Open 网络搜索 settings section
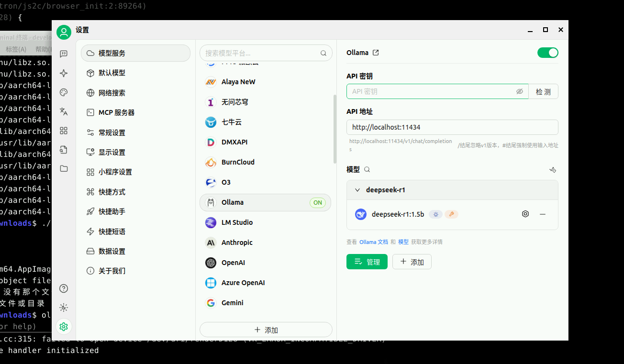Image resolution: width=624 pixels, height=364 pixels. coord(136,93)
